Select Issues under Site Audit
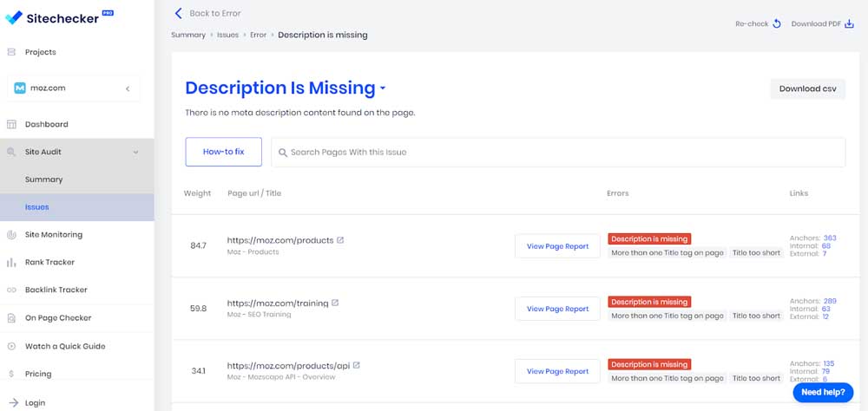868x411 pixels. [x=37, y=207]
